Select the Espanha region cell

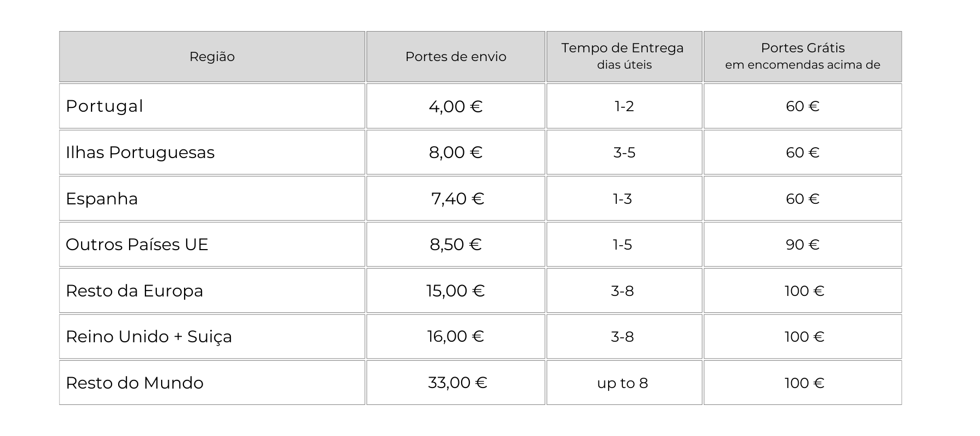212,198
